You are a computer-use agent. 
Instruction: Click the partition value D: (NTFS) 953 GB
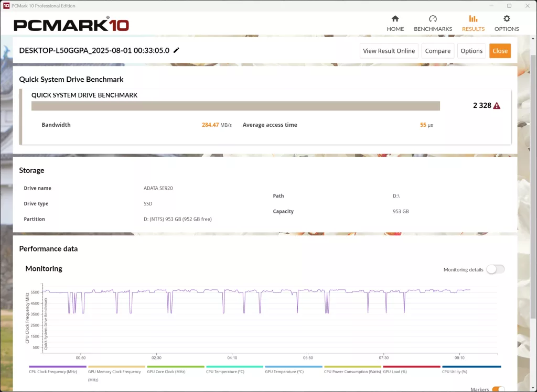click(177, 219)
